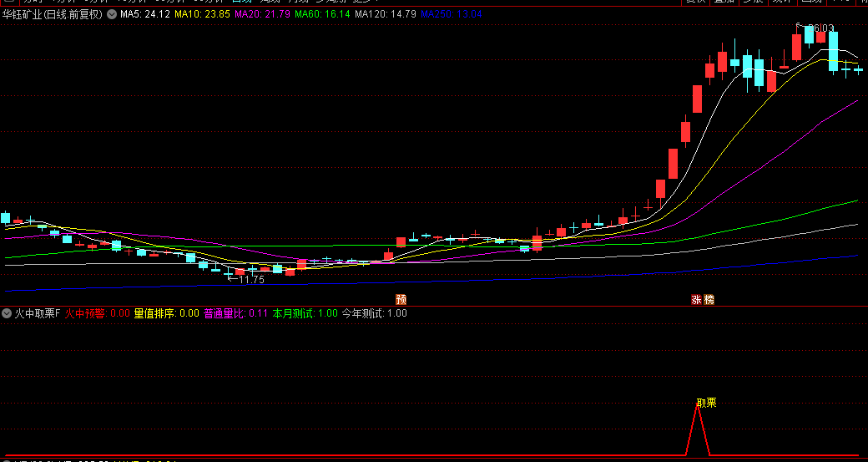Click the 榜 marker icon below chart
868x462 pixels.
click(709, 299)
